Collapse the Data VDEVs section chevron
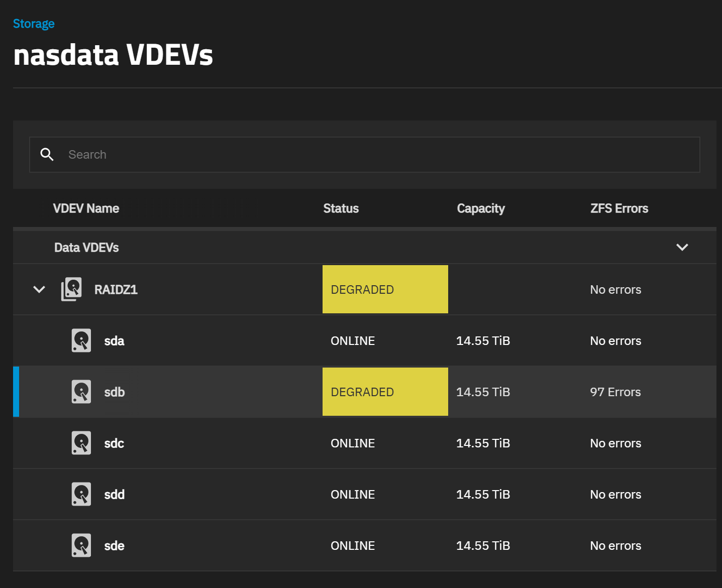This screenshot has height=588, width=722. [x=682, y=247]
